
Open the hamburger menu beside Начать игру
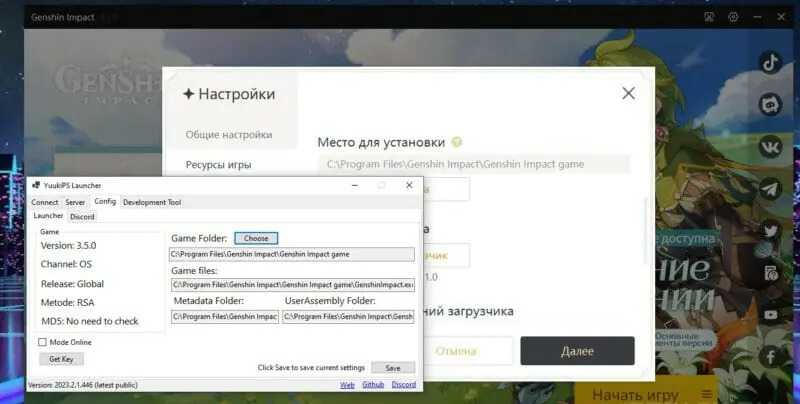pos(707,394)
